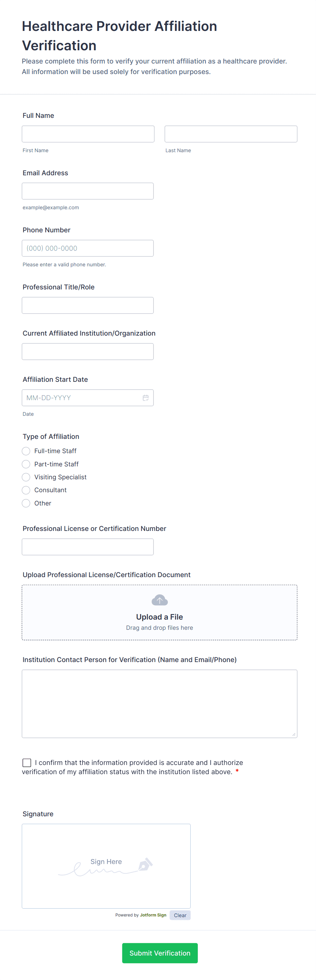
Task: Choose Visiting Specialist affiliation type
Action: (26, 477)
